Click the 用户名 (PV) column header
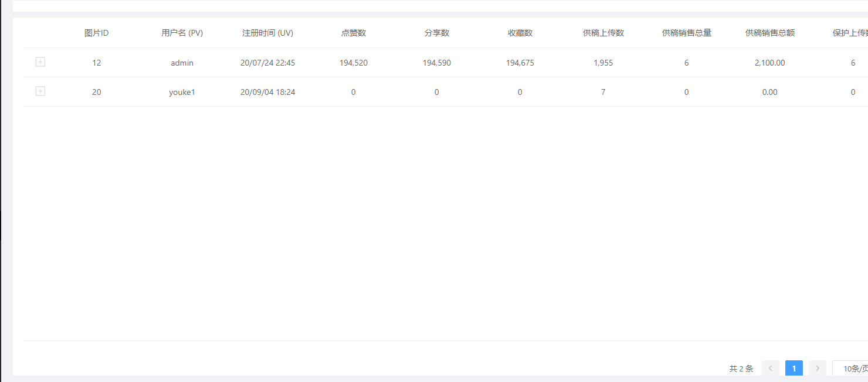 pyautogui.click(x=182, y=33)
